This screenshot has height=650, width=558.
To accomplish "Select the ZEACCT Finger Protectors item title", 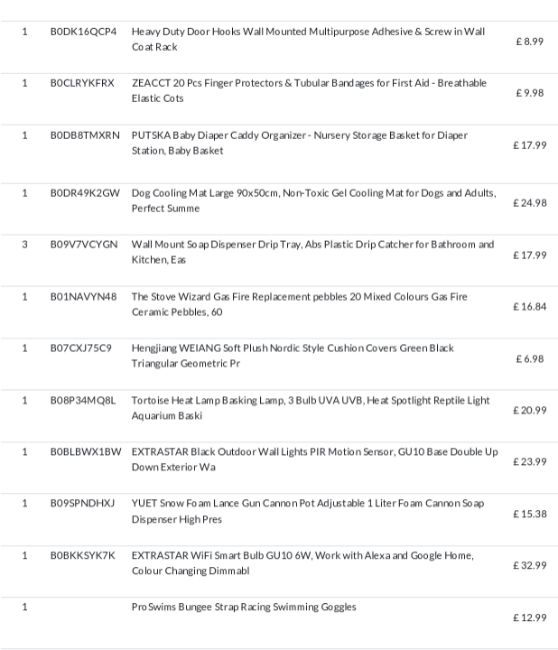I will tap(309, 91).
